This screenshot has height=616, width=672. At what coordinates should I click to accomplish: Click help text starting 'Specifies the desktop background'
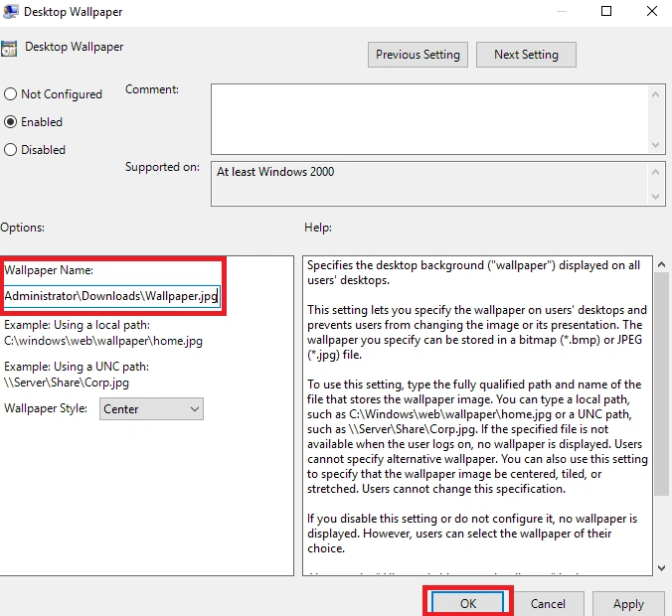[x=473, y=273]
